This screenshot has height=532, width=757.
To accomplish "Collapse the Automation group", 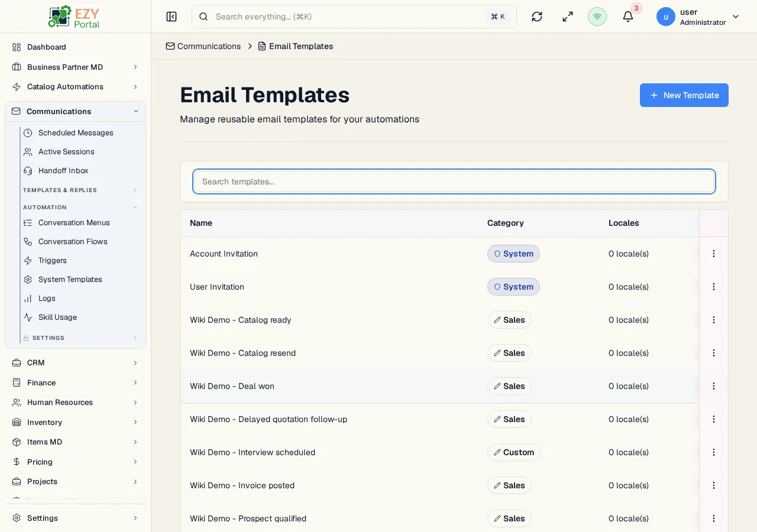I will (80, 207).
